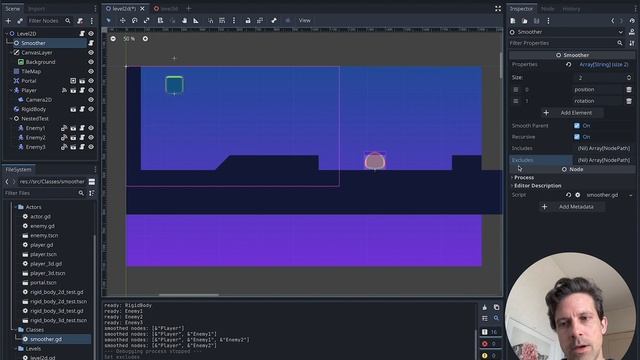Screen dimensions: 640x360
Task: Collapse the Classes folder in FileSystem
Action: tap(16, 330)
